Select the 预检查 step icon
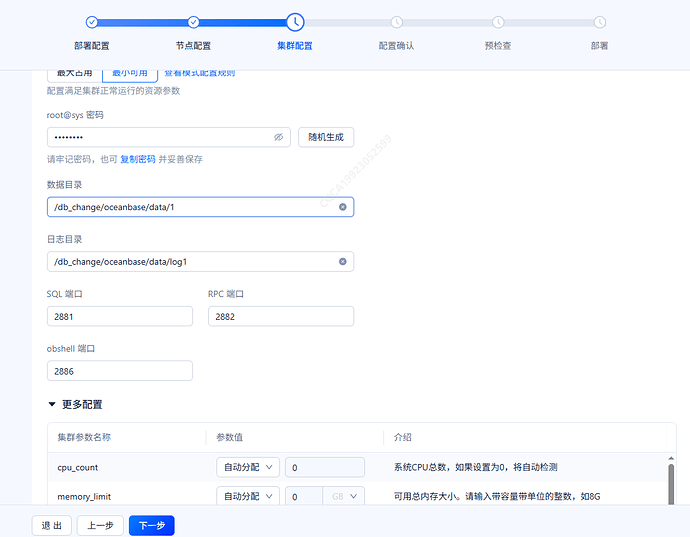690x537 pixels. [x=498, y=22]
